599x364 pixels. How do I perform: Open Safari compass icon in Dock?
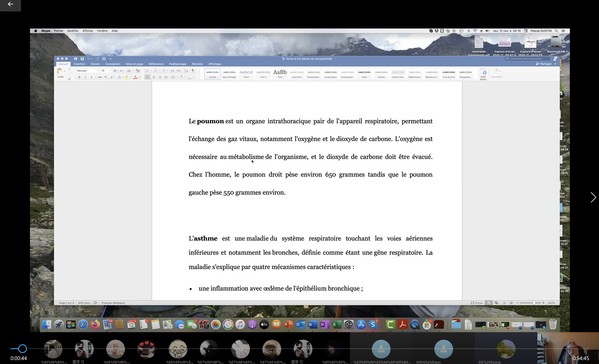tap(83, 325)
